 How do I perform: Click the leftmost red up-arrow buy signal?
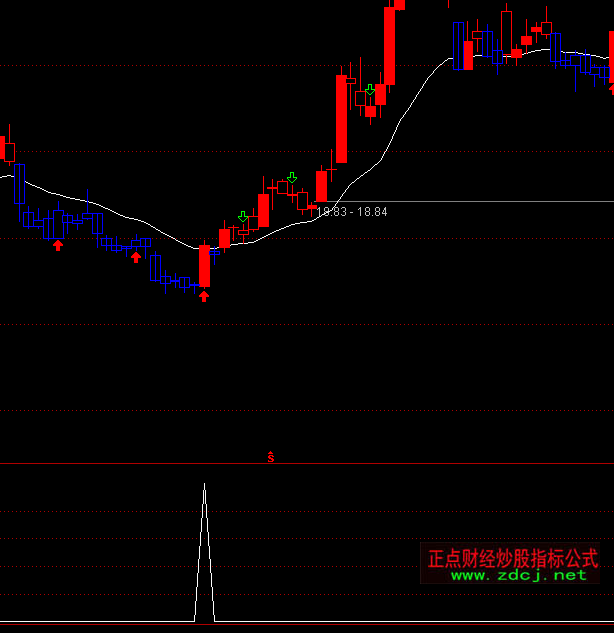[58, 244]
